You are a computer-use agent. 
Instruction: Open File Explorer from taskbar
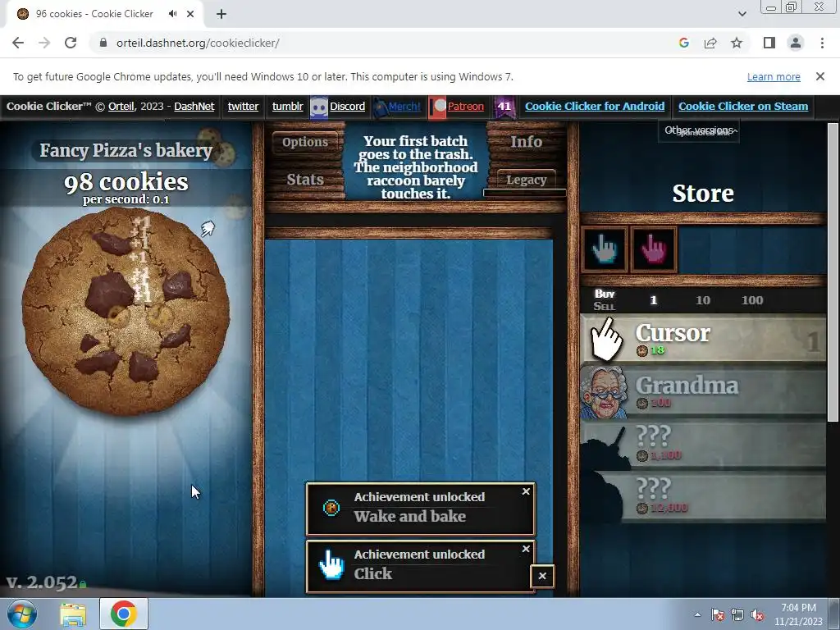click(73, 614)
